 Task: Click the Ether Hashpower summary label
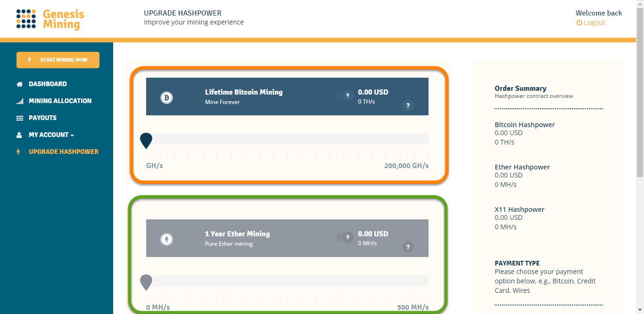[522, 167]
